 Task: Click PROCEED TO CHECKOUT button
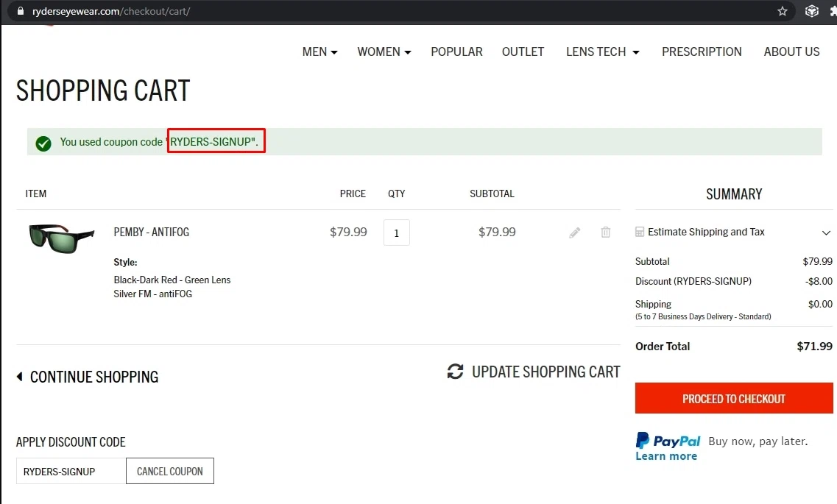coord(734,398)
